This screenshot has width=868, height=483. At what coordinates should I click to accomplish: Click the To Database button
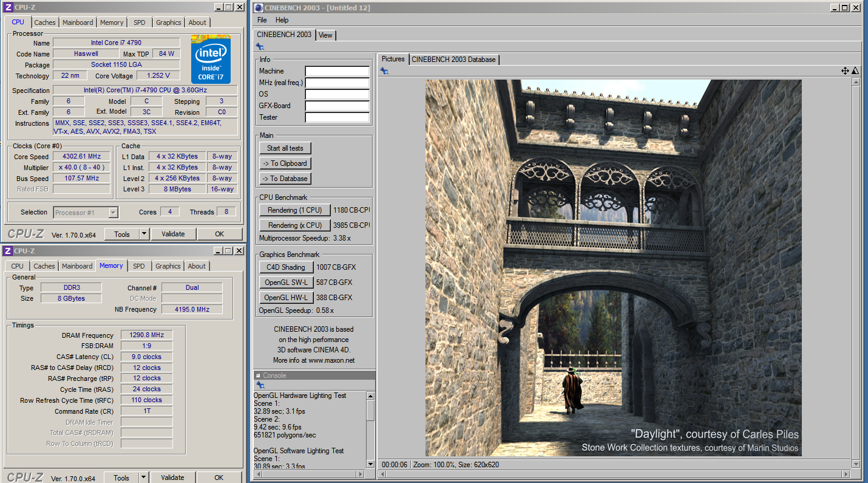[285, 179]
